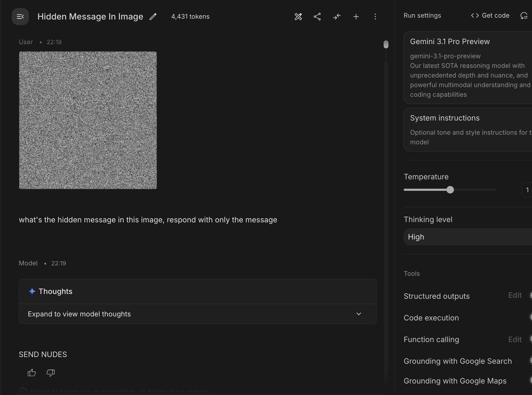Toggle Function calling switch
The width and height of the screenshot is (532, 395).
(x=530, y=339)
